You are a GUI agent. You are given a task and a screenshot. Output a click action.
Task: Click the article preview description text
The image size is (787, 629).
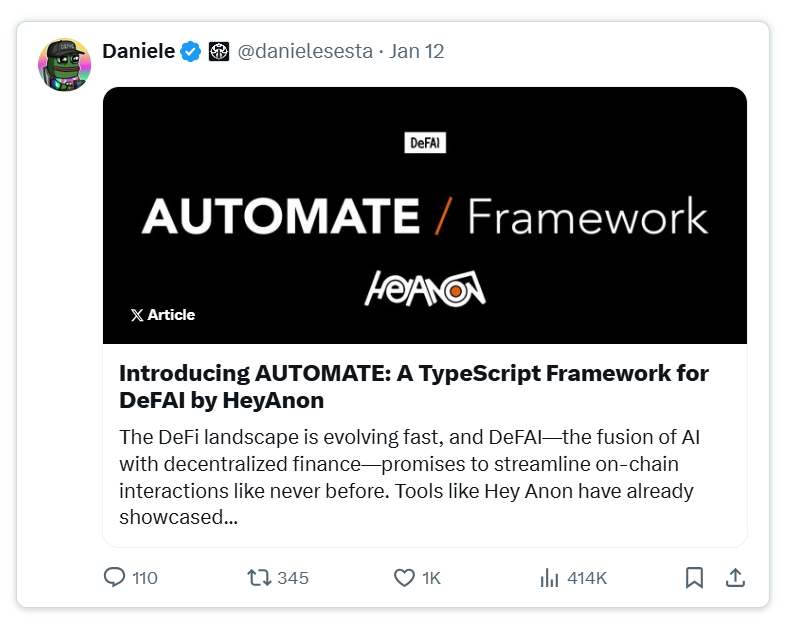(409, 477)
